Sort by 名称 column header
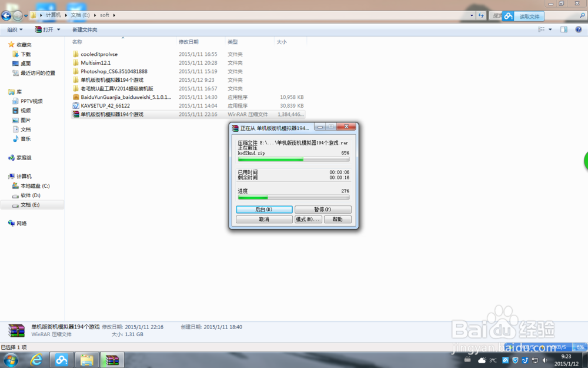 pos(77,42)
